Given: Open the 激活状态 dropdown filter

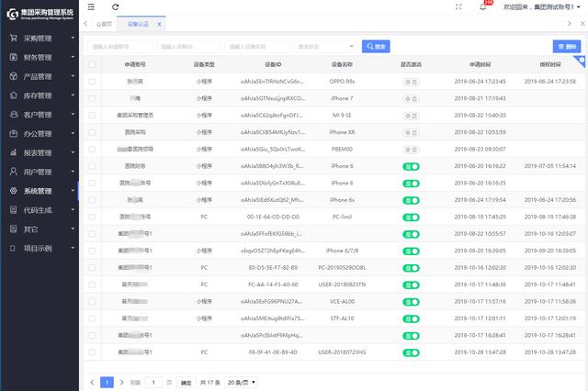Looking at the screenshot, I should click(x=324, y=46).
